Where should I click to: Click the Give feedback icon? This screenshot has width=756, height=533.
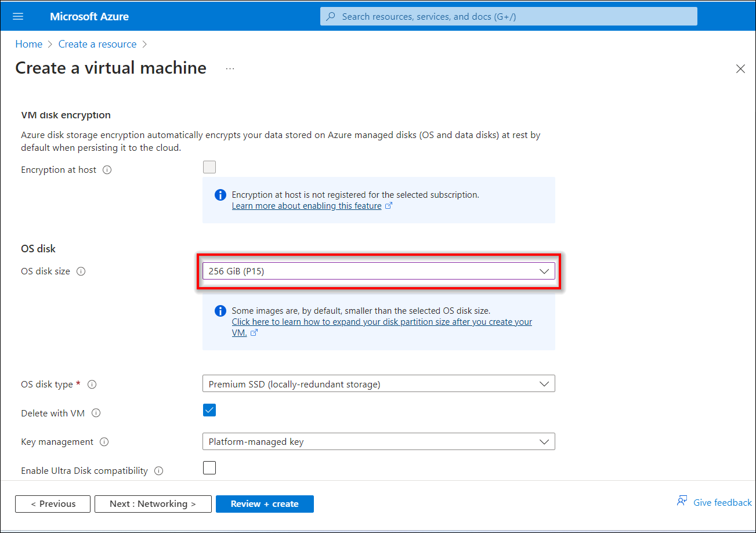pyautogui.click(x=682, y=502)
